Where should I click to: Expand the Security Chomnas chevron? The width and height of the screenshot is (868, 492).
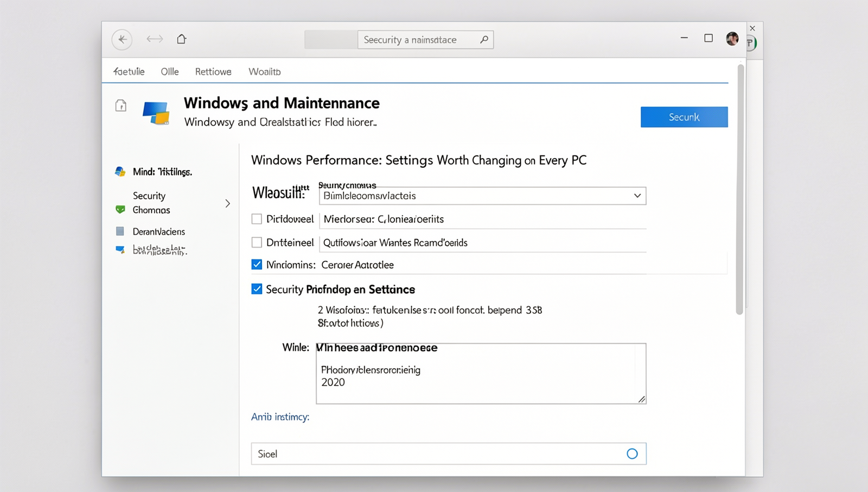click(x=228, y=203)
